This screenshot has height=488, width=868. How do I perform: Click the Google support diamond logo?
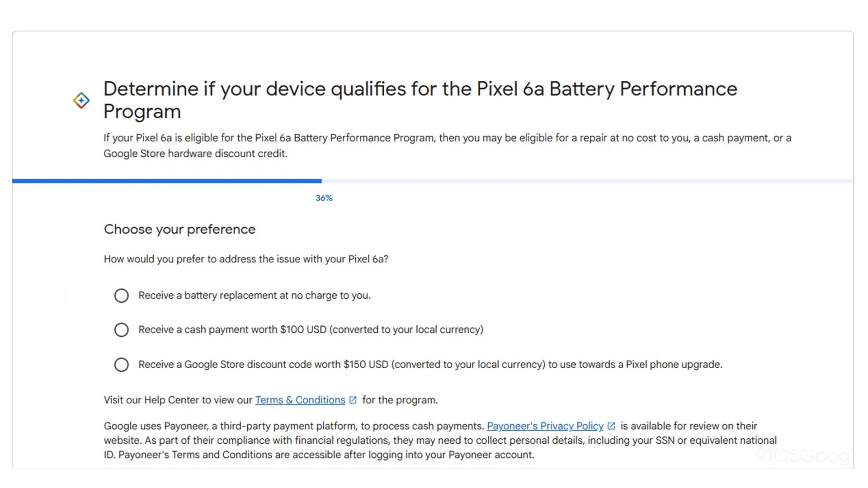pyautogui.click(x=81, y=100)
